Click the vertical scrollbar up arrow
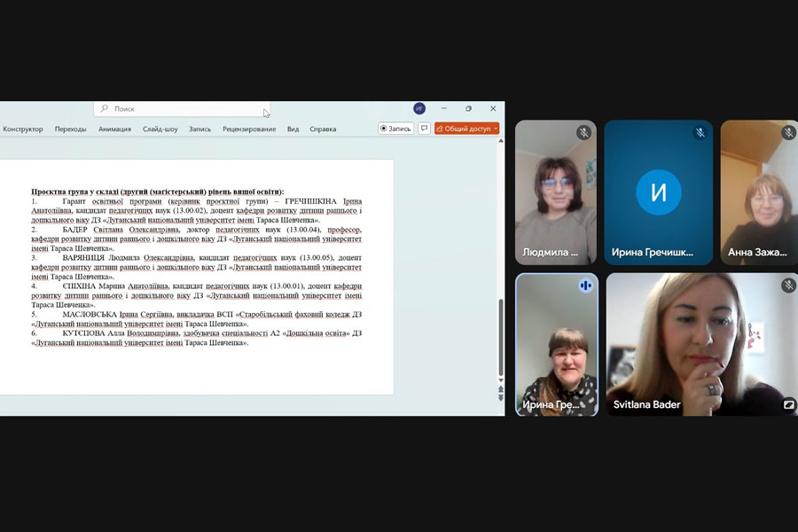This screenshot has height=532, width=798. coord(501,141)
